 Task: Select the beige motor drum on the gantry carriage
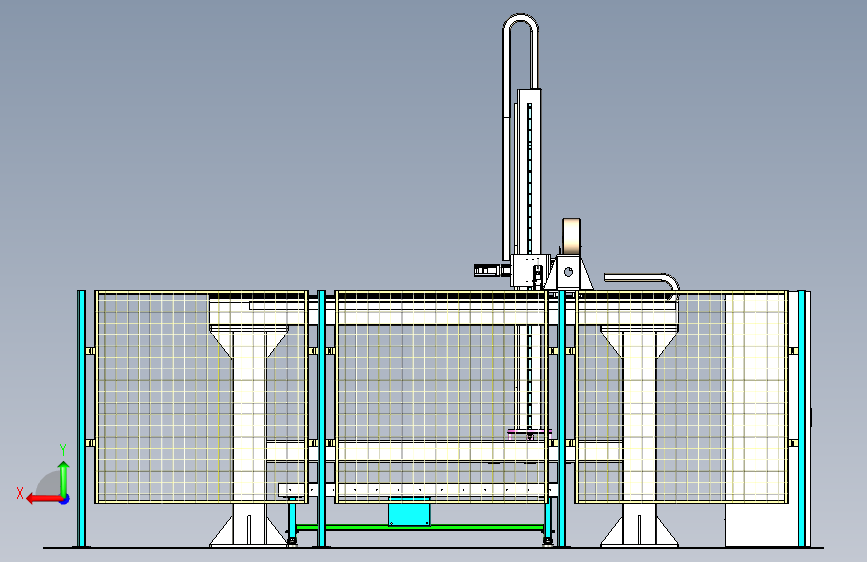(571, 236)
